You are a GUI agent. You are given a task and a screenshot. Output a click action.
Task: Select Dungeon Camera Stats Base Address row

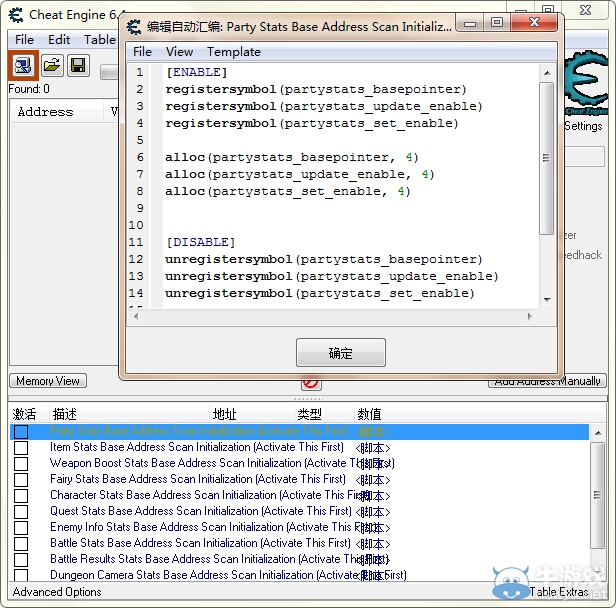[299, 575]
